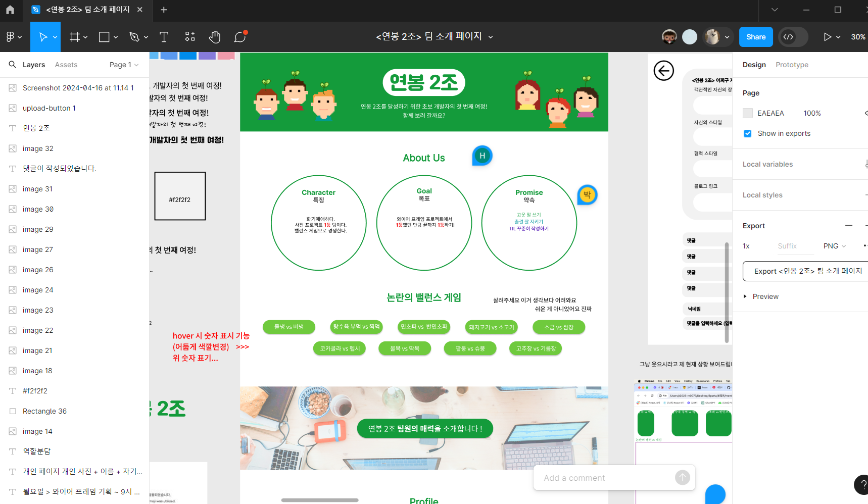The height and width of the screenshot is (504, 868).
Task: Open present options dropdown arrow
Action: pyautogui.click(x=838, y=37)
